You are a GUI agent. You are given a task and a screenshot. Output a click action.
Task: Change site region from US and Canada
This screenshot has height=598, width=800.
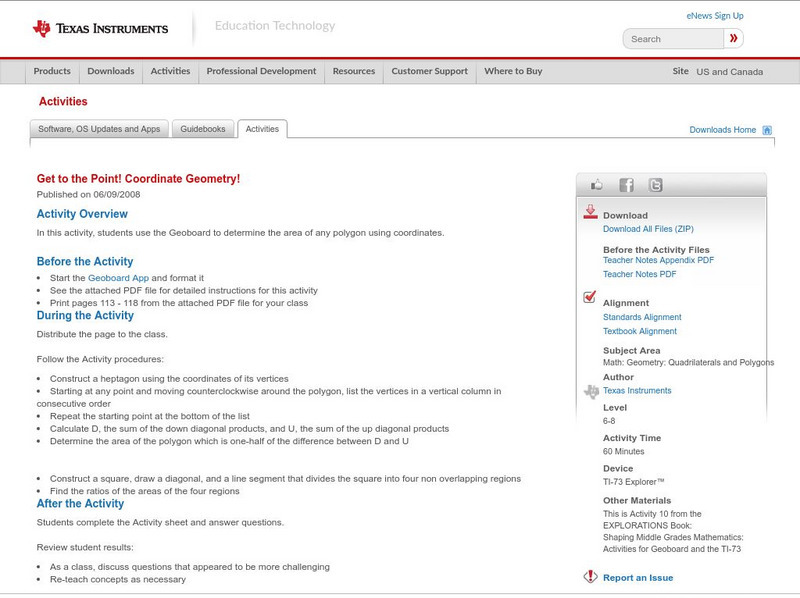tap(729, 72)
